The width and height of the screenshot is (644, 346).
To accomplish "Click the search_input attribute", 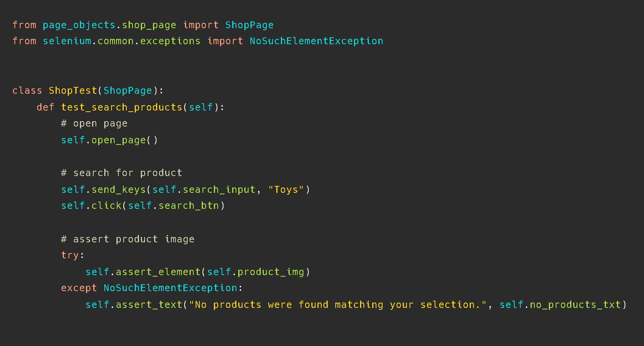I will [219, 190].
